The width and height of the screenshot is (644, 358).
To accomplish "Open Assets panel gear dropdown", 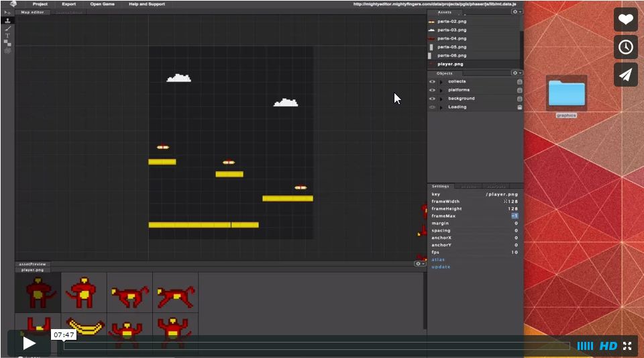I will click(517, 12).
